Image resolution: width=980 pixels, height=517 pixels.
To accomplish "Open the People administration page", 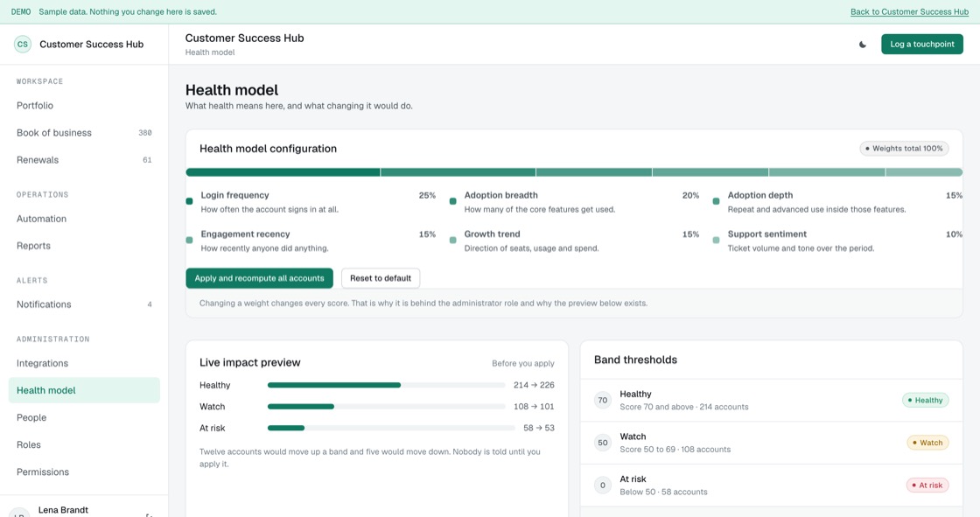I will tap(84, 417).
